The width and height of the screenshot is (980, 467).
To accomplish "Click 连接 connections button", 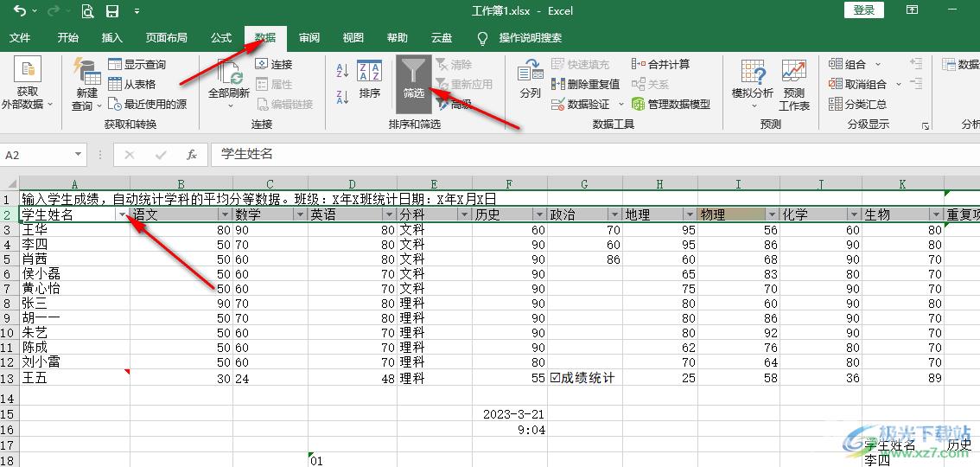I will 274,64.
